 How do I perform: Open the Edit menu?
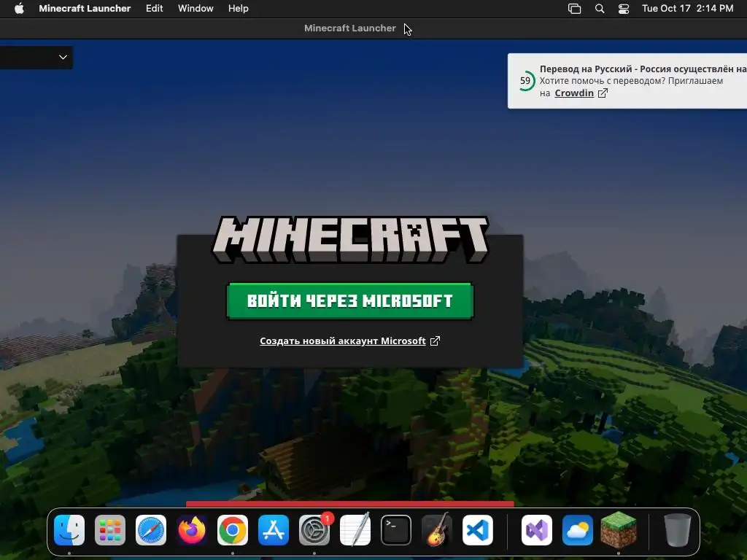point(155,9)
